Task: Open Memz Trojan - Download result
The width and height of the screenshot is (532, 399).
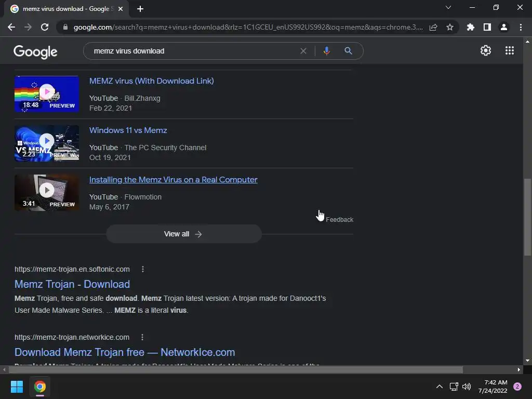Action: (72, 284)
